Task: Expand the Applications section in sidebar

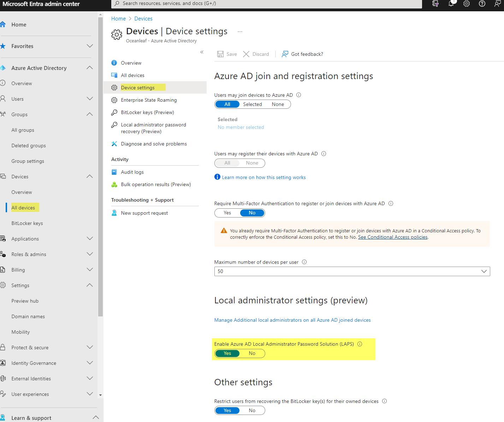Action: [x=90, y=239]
